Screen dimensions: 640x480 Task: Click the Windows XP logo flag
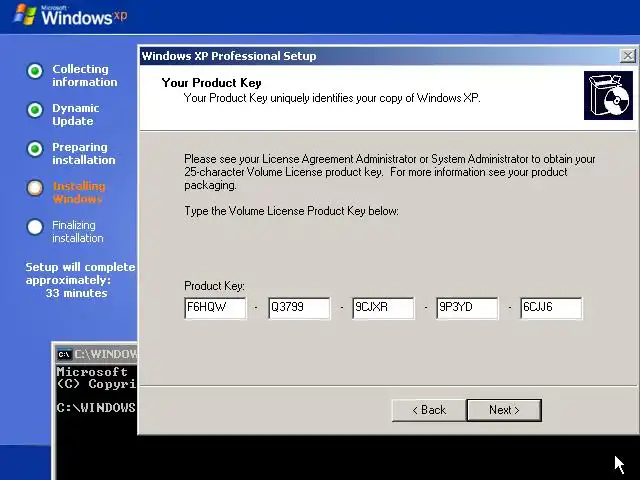(24, 15)
